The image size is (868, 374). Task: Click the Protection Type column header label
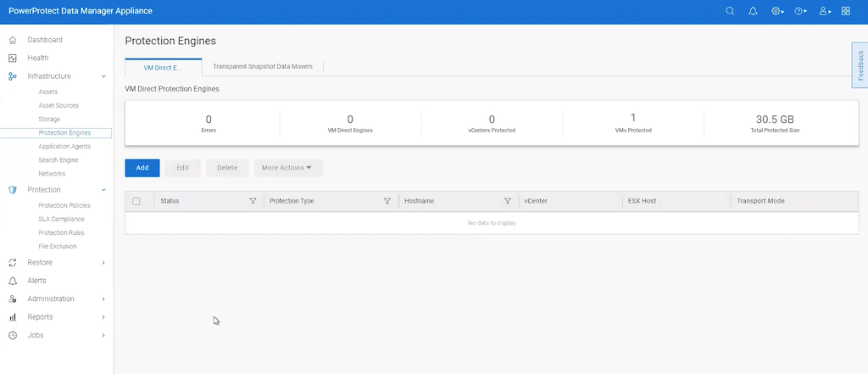pos(292,201)
